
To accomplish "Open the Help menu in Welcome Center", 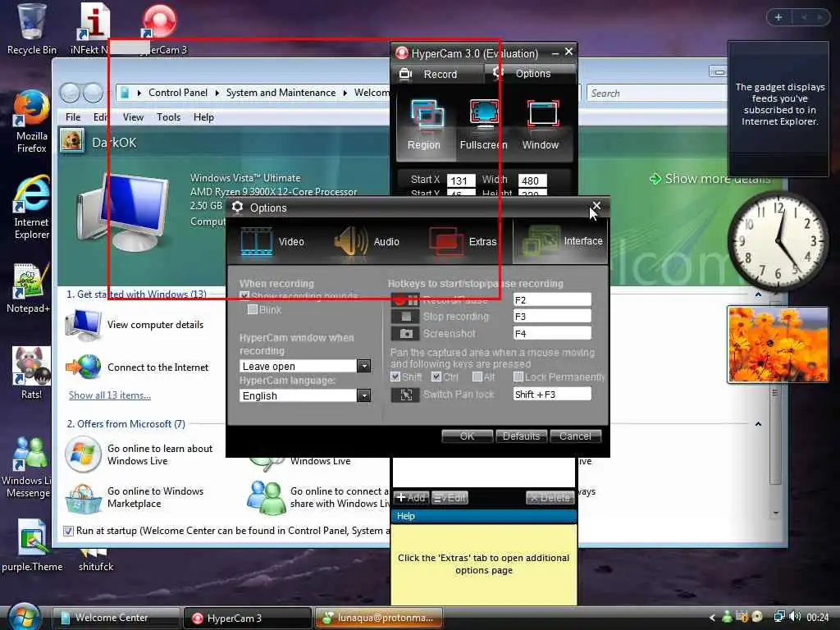I will point(203,116).
